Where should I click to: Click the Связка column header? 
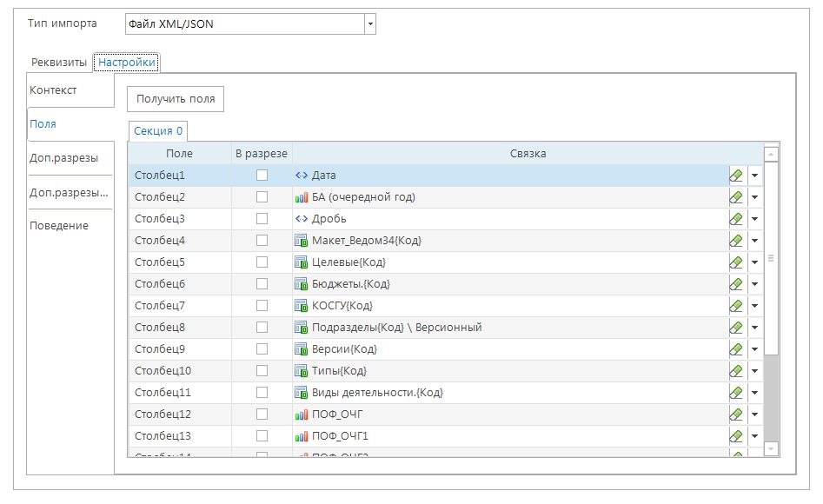528,154
